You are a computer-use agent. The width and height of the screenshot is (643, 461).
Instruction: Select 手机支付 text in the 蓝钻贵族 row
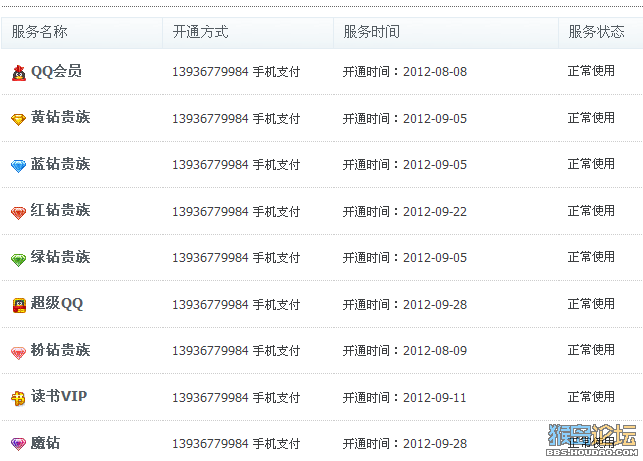pos(276,165)
